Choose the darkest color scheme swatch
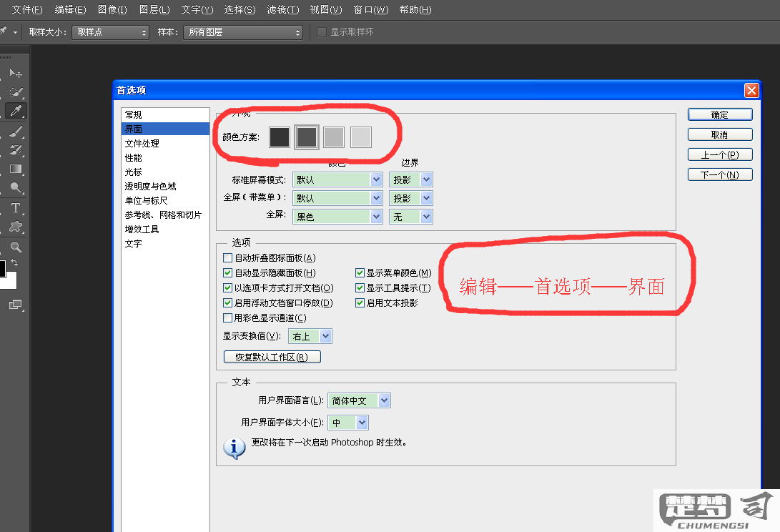Screen dimensions: 780x532 tap(279, 137)
